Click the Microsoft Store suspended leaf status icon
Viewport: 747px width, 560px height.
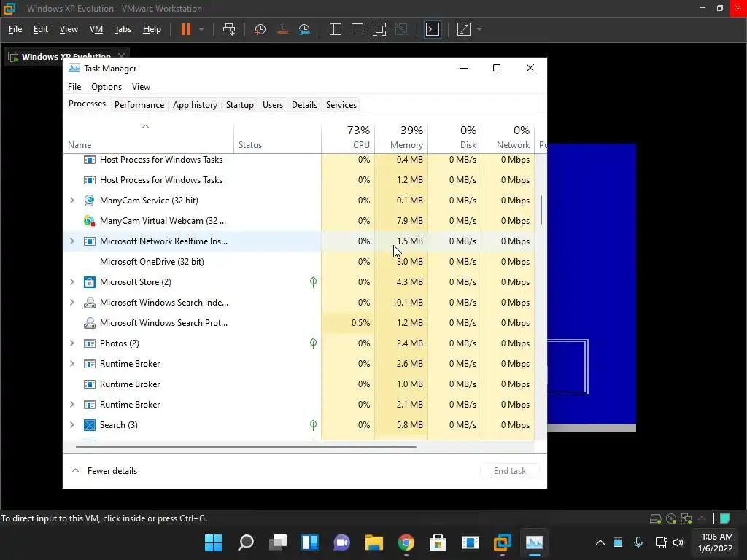click(313, 282)
